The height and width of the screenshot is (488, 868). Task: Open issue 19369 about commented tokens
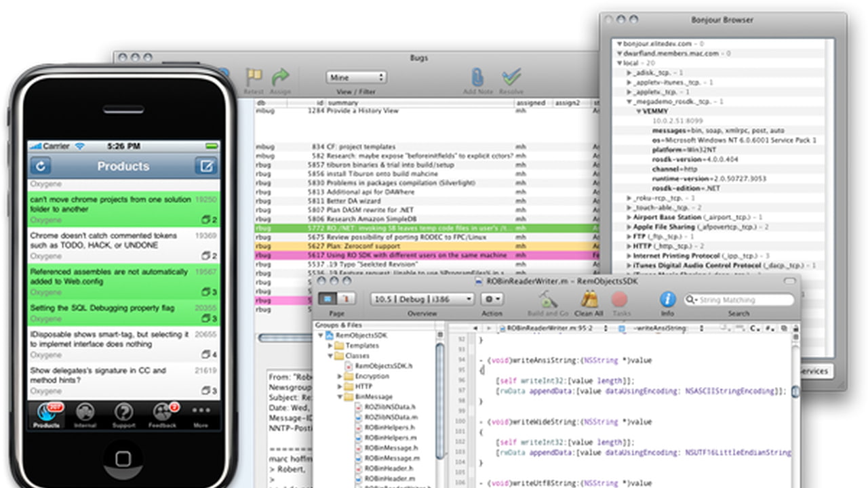(x=123, y=245)
